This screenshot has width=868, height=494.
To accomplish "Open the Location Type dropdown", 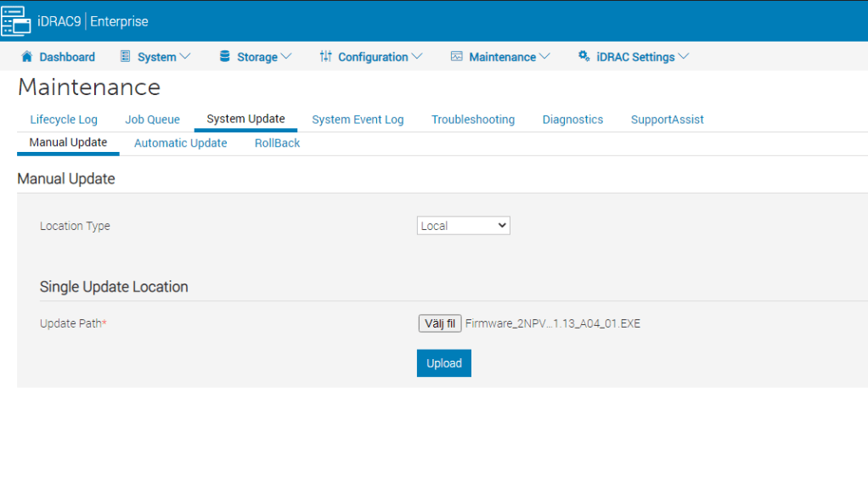I will 463,226.
